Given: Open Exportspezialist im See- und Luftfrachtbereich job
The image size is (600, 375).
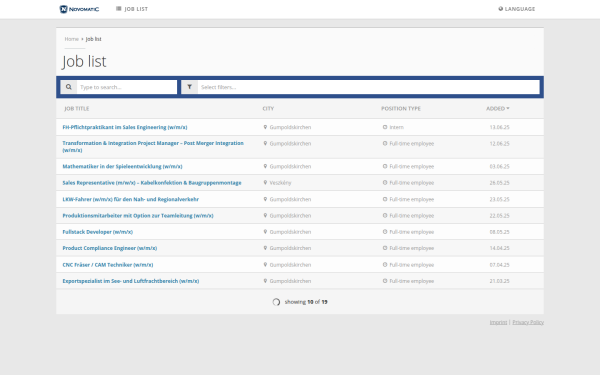Looking at the screenshot, I should (131, 281).
